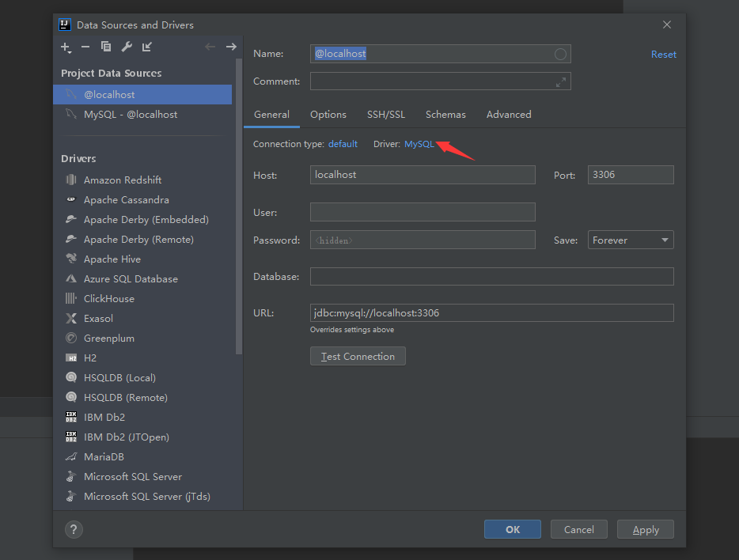Select the @localhost data source
This screenshot has width=739, height=560.
click(142, 95)
